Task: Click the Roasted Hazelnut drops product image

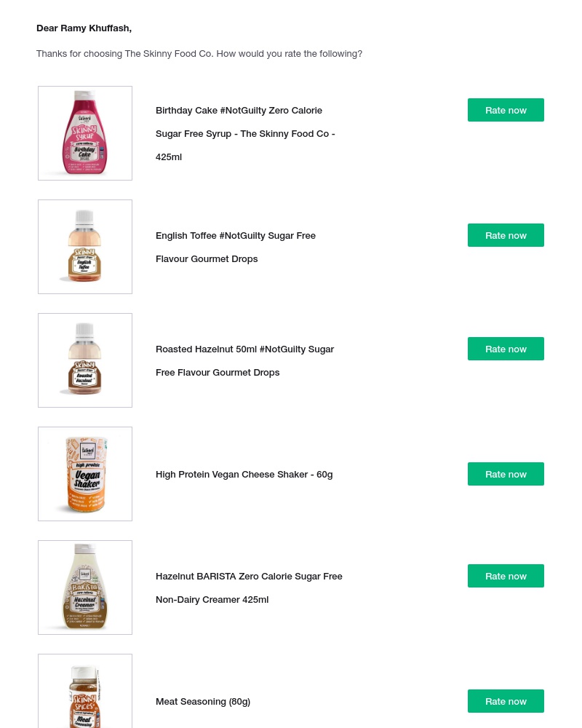Action: [85, 360]
